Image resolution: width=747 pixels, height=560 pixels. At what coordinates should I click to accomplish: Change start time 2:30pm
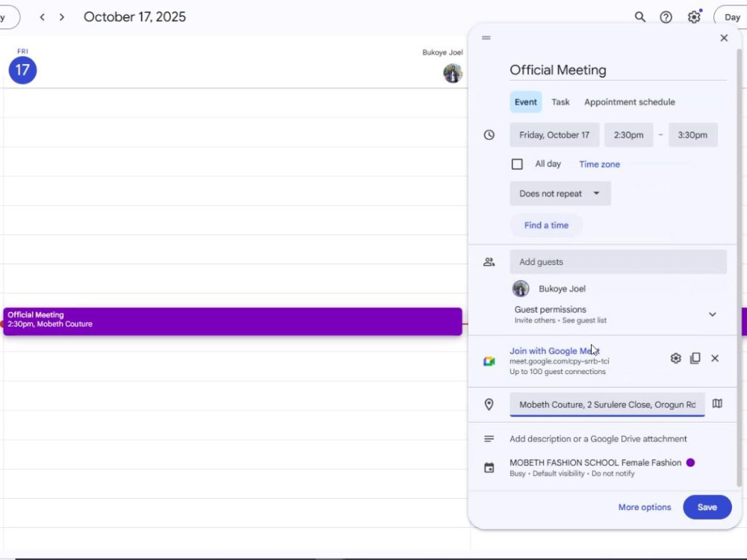(628, 134)
